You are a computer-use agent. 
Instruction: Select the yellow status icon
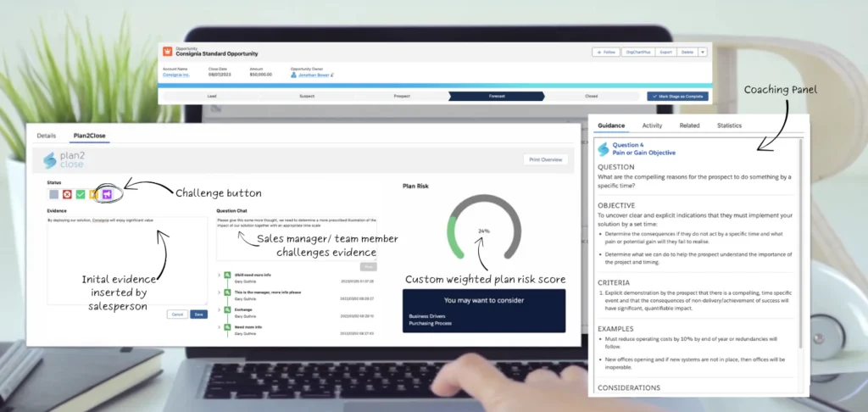94,194
